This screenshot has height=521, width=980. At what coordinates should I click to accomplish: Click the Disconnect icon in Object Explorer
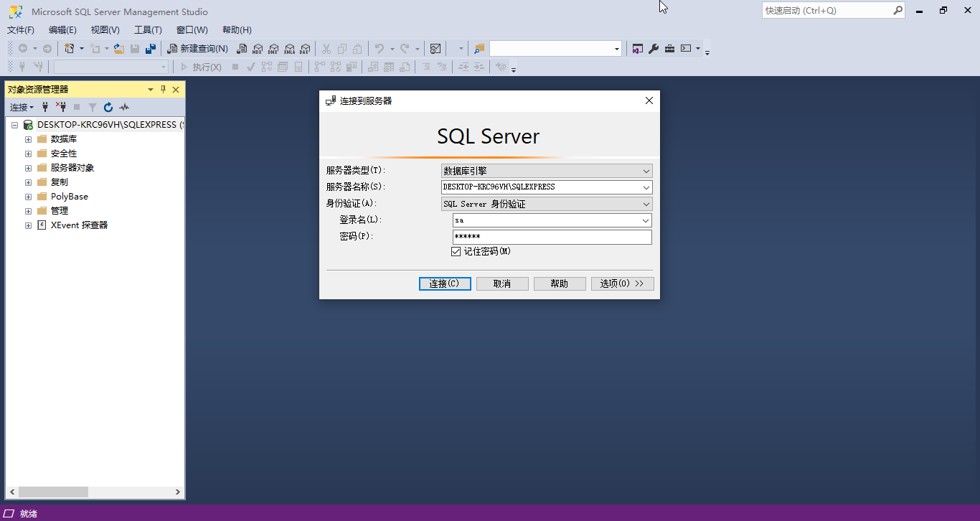61,107
